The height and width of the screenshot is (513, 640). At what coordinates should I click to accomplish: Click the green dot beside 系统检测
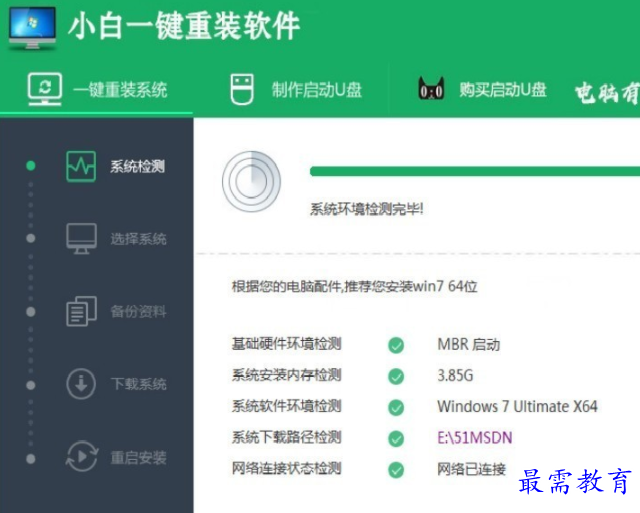pos(31,165)
